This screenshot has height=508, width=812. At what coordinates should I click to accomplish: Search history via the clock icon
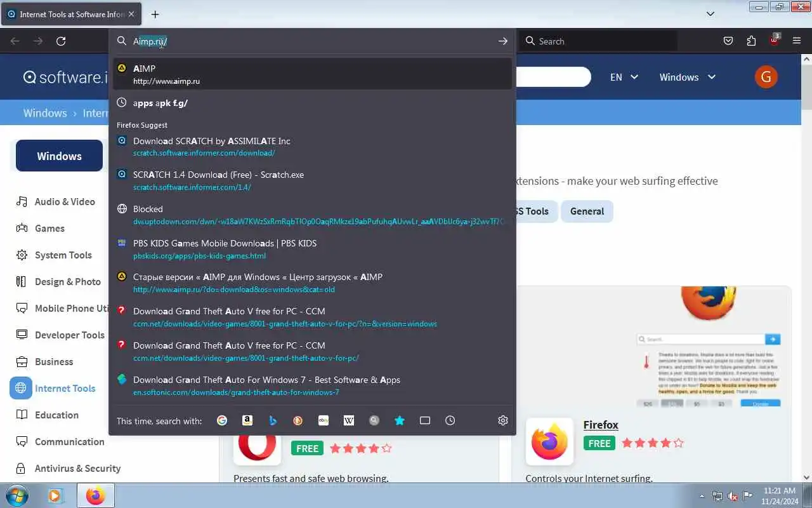[450, 420]
